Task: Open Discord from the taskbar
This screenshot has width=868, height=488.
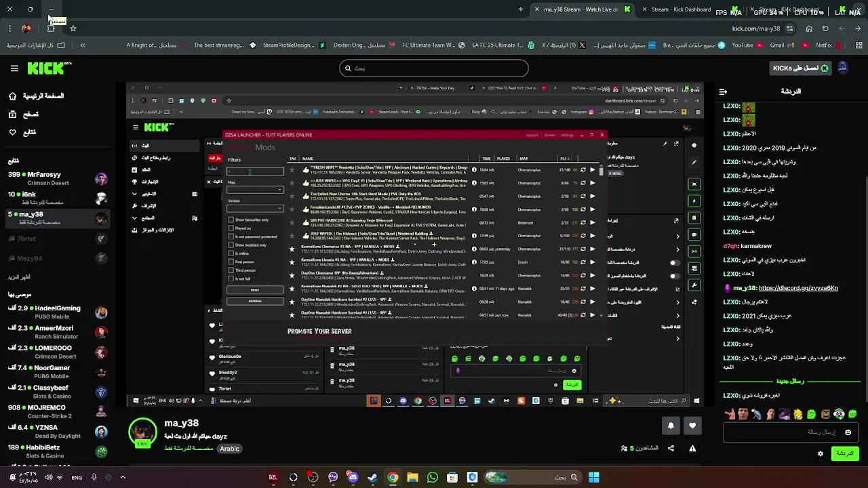Action: pyautogui.click(x=353, y=477)
